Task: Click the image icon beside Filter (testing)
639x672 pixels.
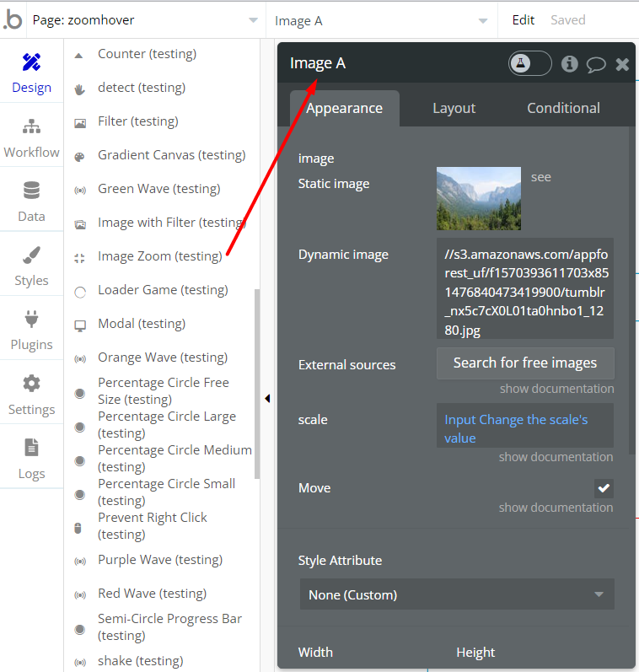Action: pos(80,123)
